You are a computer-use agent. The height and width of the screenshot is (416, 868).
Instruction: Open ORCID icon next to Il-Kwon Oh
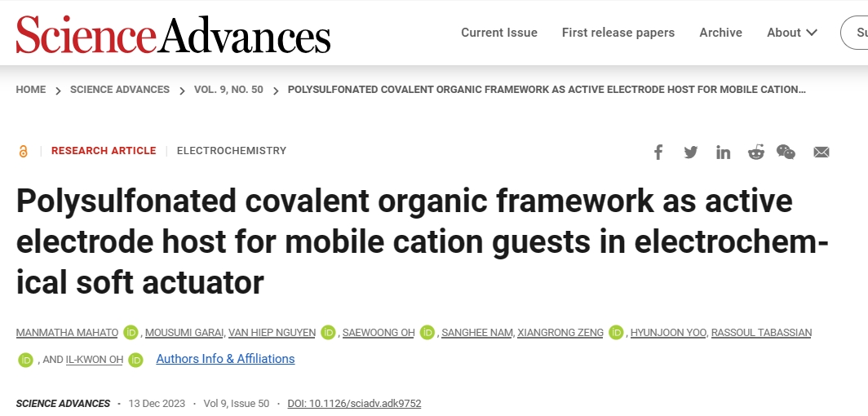(135, 361)
